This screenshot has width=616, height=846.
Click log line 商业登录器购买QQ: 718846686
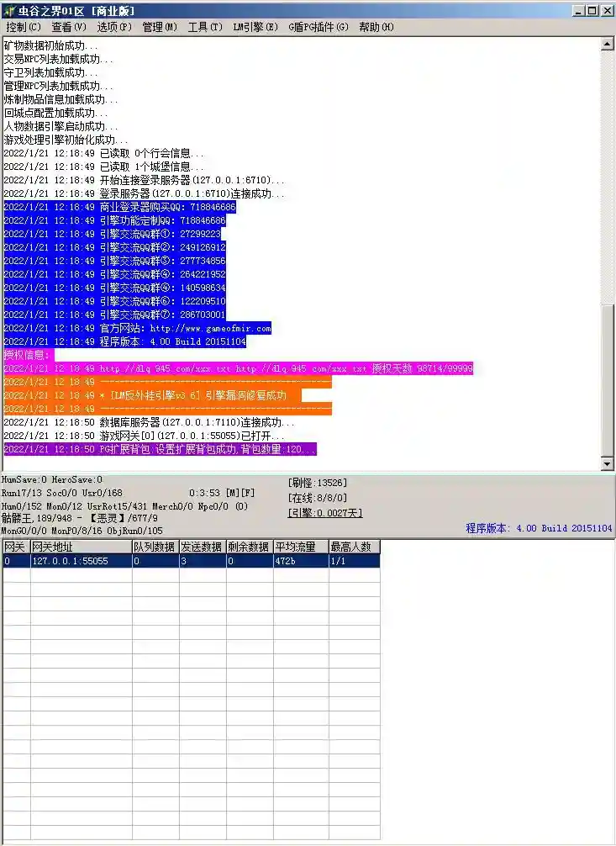click(119, 207)
